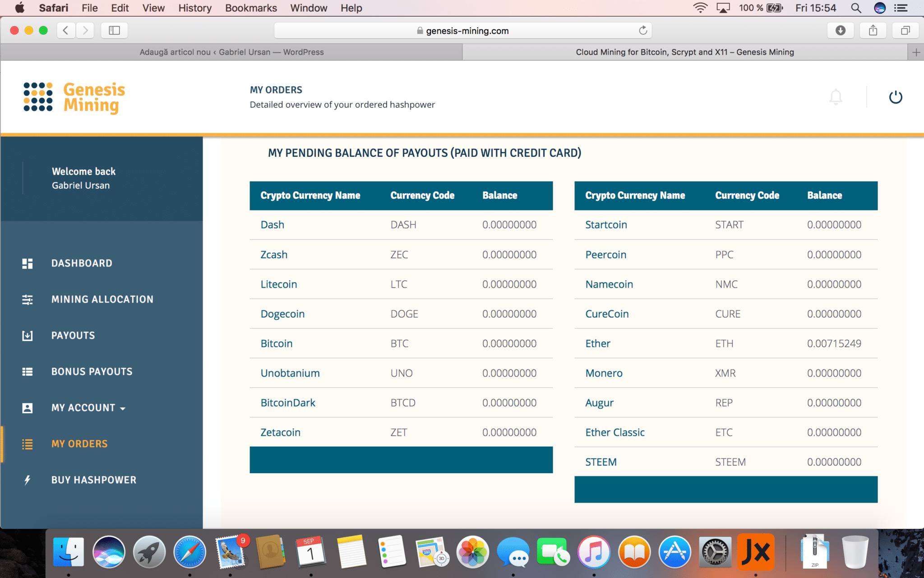
Task: Open the Buy Hashpower sidebar item
Action: tap(94, 480)
